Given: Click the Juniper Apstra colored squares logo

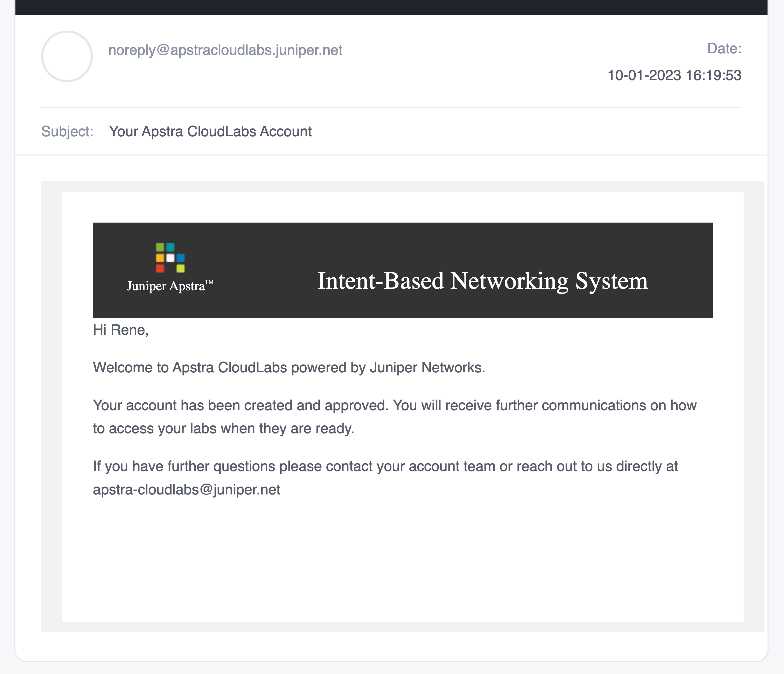Looking at the screenshot, I should [170, 258].
